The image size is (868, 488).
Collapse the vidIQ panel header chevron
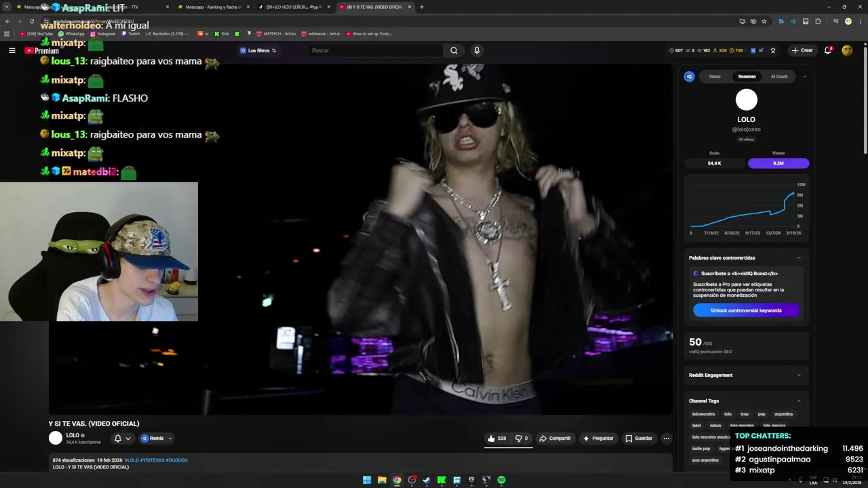[x=804, y=77]
